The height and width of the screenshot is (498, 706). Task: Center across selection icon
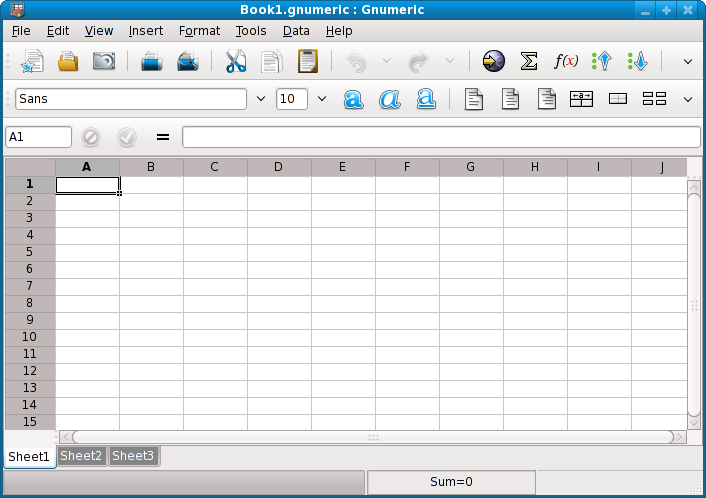[581, 99]
